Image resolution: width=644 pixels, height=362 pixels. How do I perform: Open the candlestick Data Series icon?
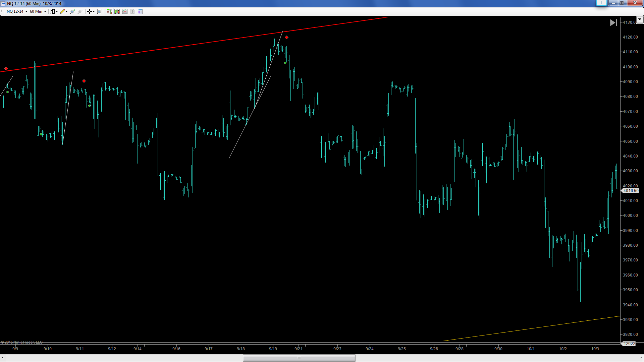pos(117,11)
